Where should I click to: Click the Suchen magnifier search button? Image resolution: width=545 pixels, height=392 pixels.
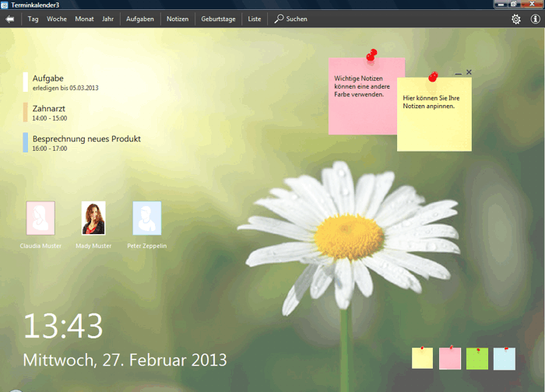tap(290, 19)
